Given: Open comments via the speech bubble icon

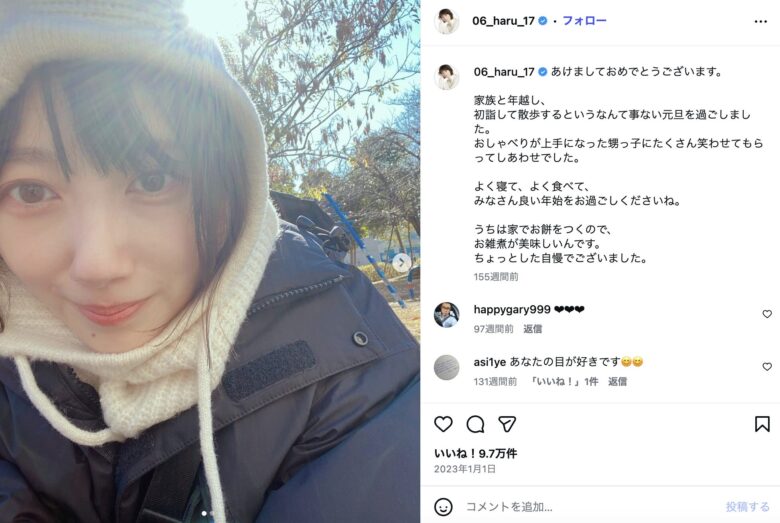Looking at the screenshot, I should pyautogui.click(x=475, y=424).
